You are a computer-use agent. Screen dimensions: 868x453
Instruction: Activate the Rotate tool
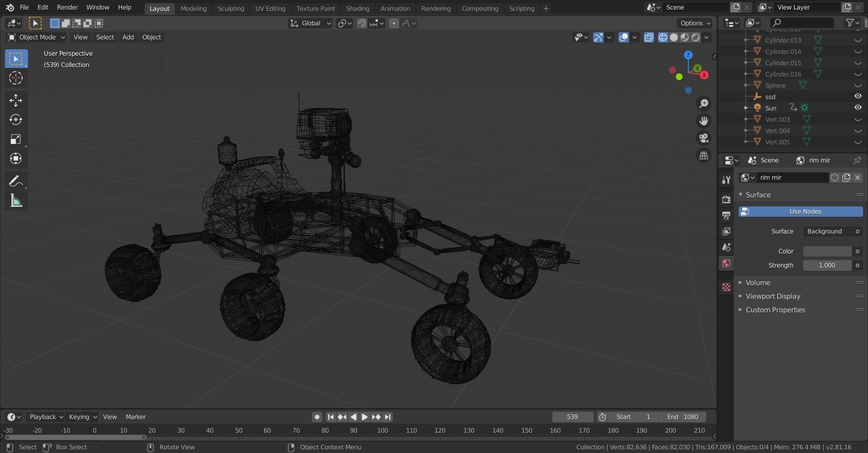click(16, 119)
